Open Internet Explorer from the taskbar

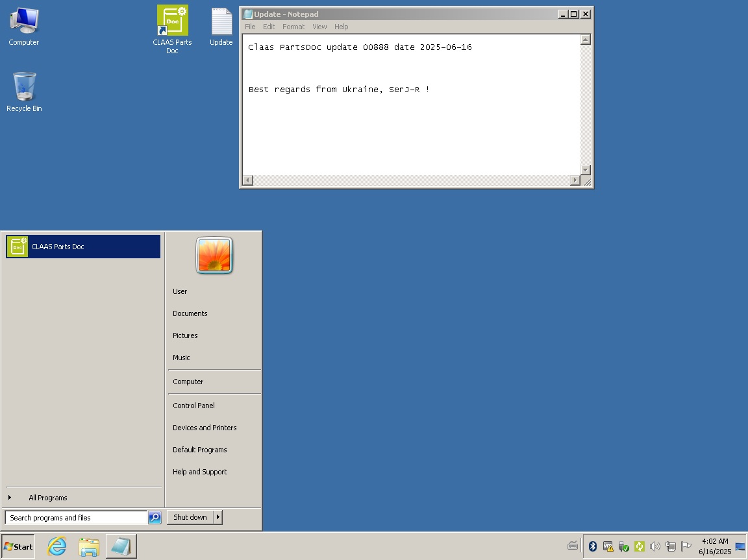point(56,546)
